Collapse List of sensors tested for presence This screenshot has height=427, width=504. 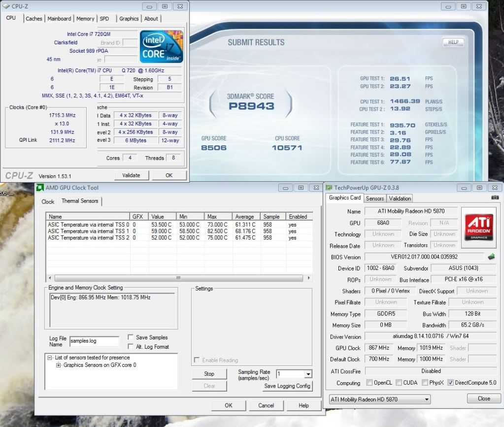coord(50,357)
